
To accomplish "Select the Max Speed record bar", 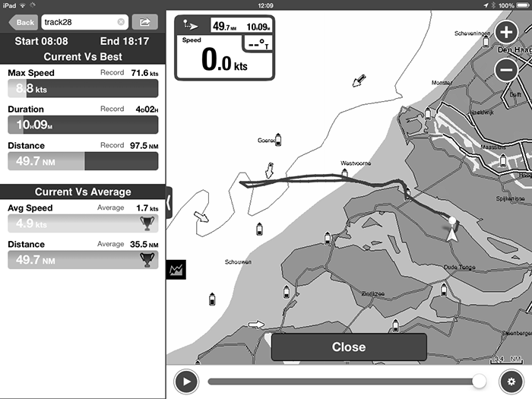I will (83, 89).
